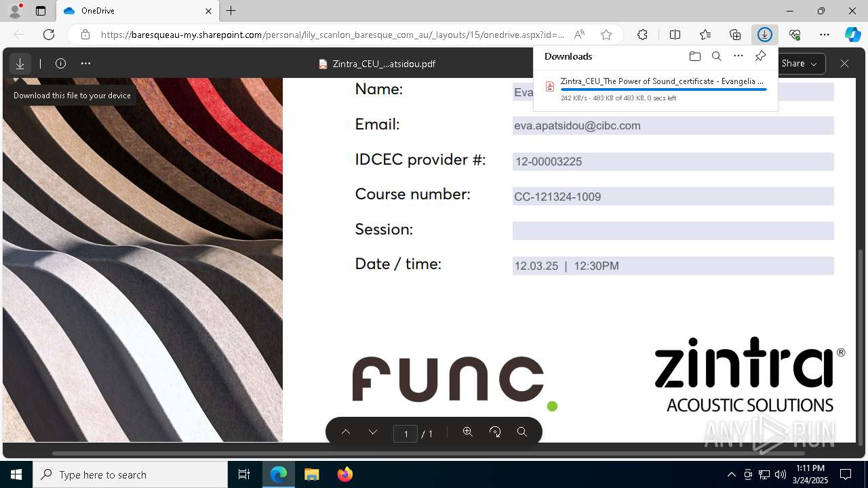This screenshot has width=868, height=488.
Task: Add this page to favorites
Action: pos(606,35)
